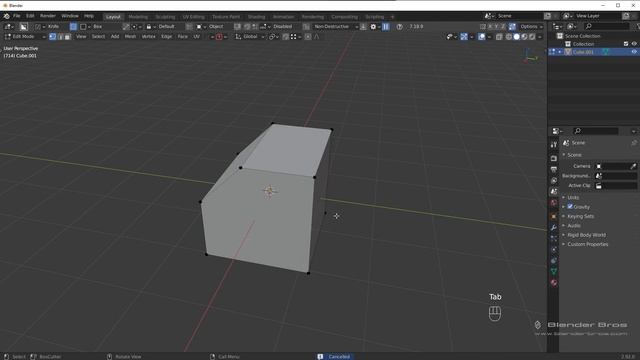Open Global transform orientation dropdown
Screen dimensions: 640x360
250,37
